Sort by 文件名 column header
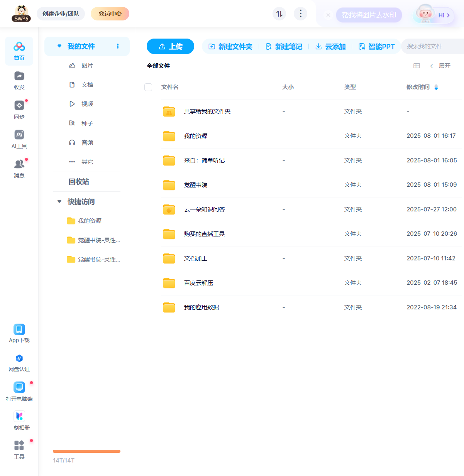Viewport: 464px width, 476px height. click(x=170, y=87)
